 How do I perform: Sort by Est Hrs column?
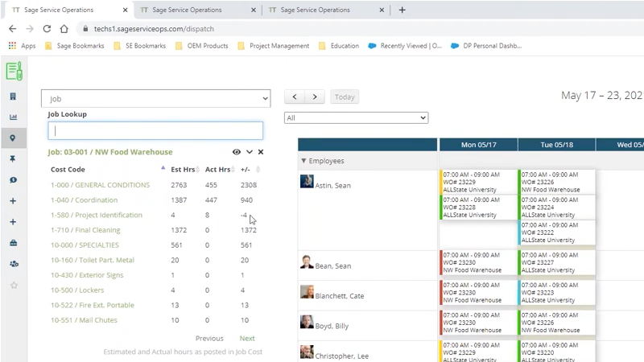184,170
